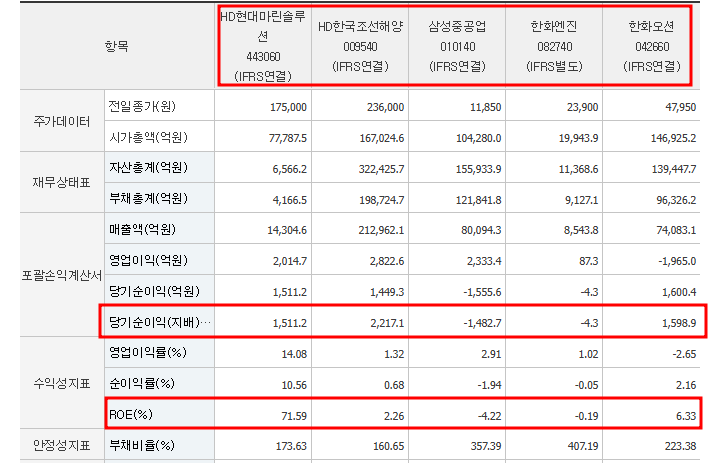Select the 부채총계(억원) row label
Viewport: 709px width, 463px height.
148,198
